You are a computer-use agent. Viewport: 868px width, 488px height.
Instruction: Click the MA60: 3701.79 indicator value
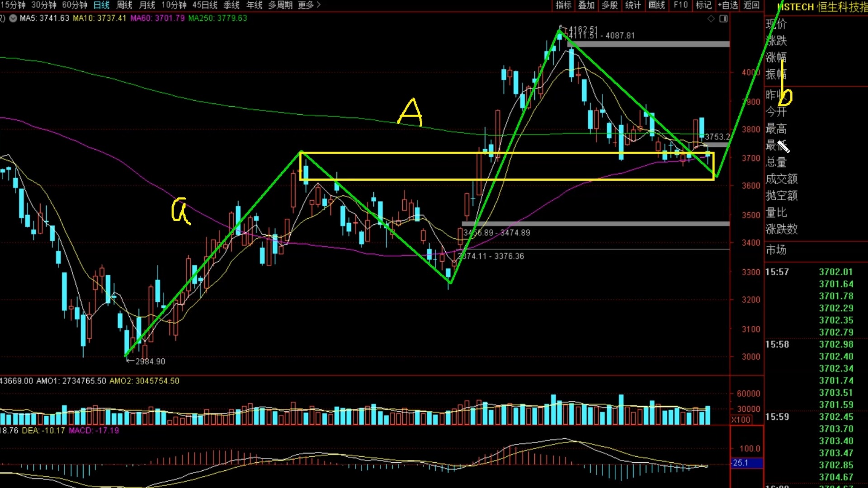[x=157, y=19]
